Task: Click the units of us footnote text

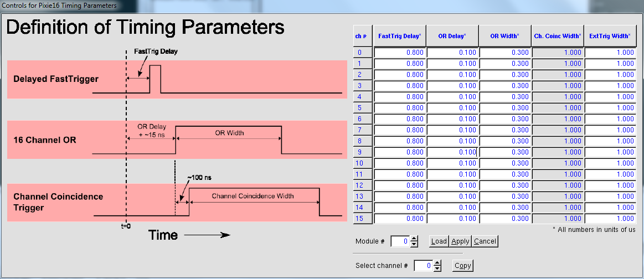Action: tap(594, 229)
